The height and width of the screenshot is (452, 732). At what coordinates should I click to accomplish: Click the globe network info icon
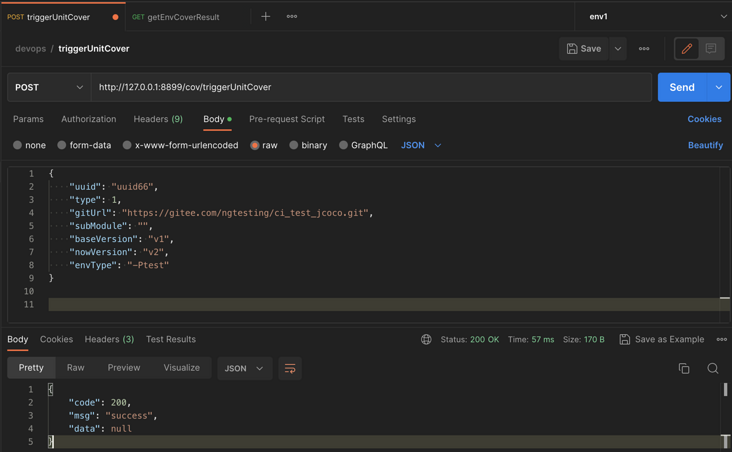point(426,339)
